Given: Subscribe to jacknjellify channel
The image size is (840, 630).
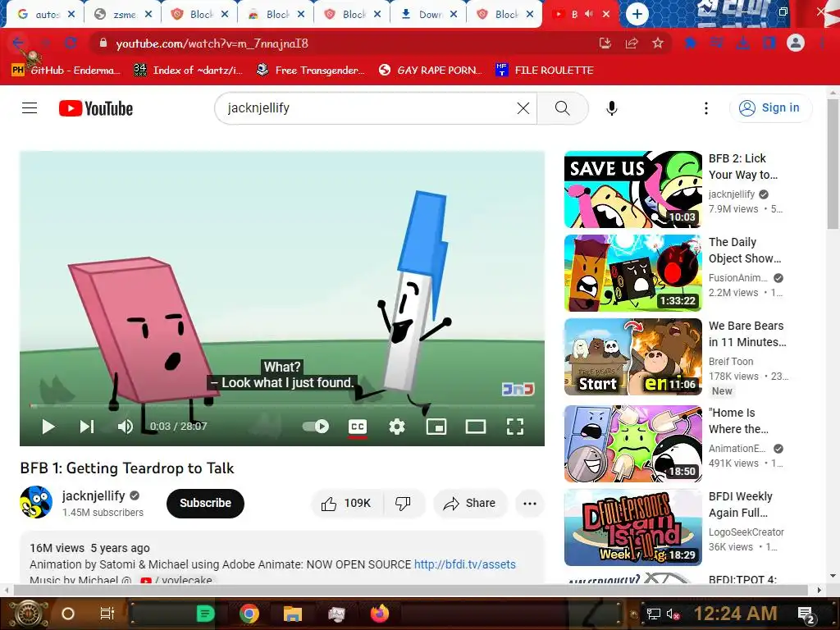Looking at the screenshot, I should tap(205, 504).
